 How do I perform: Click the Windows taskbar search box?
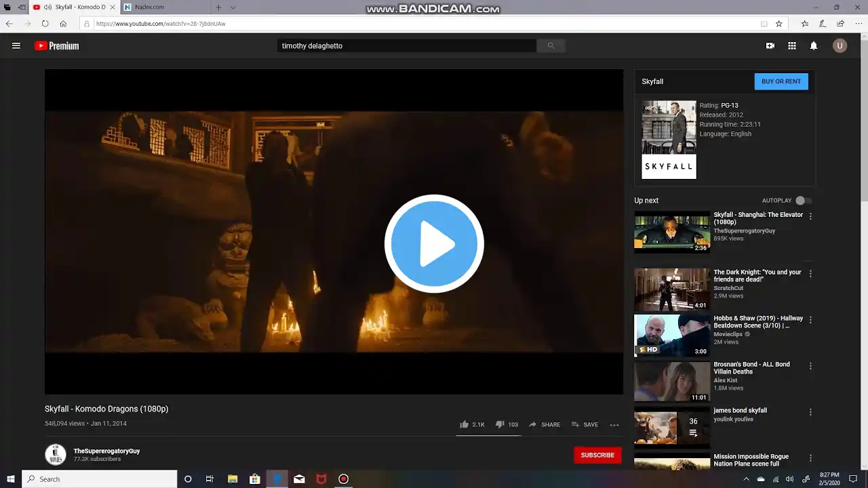pyautogui.click(x=100, y=479)
